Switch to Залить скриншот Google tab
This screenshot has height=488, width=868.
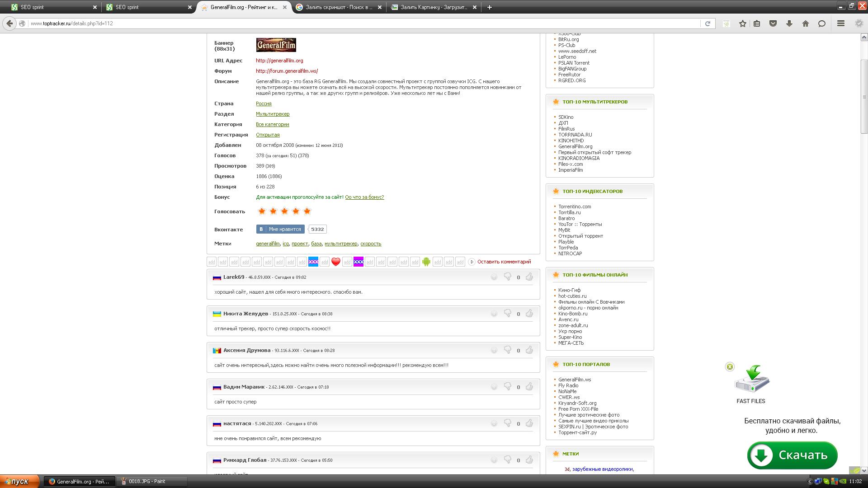tap(338, 7)
